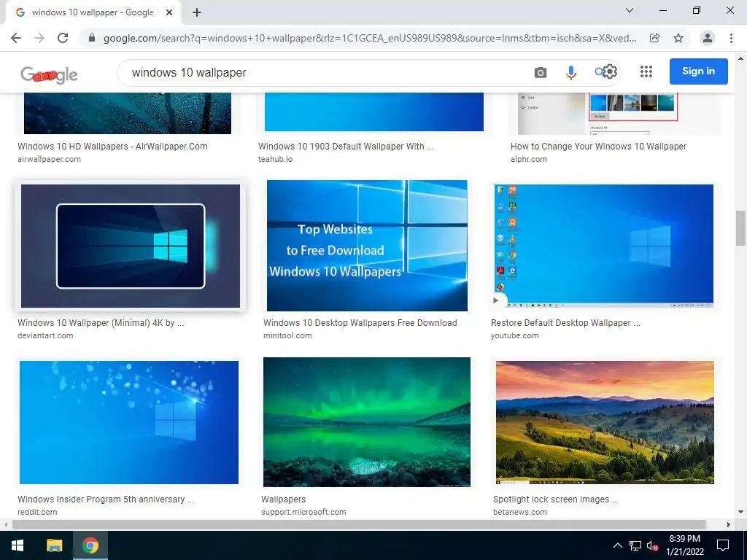Image resolution: width=747 pixels, height=560 pixels.
Task: Open Windows Insider Program 5th anniversary title
Action: 106,499
